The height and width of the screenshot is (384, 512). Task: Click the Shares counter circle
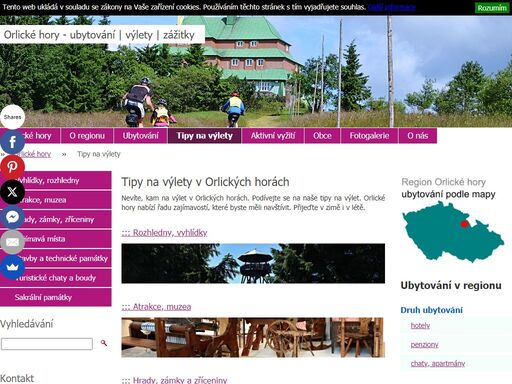(12, 117)
